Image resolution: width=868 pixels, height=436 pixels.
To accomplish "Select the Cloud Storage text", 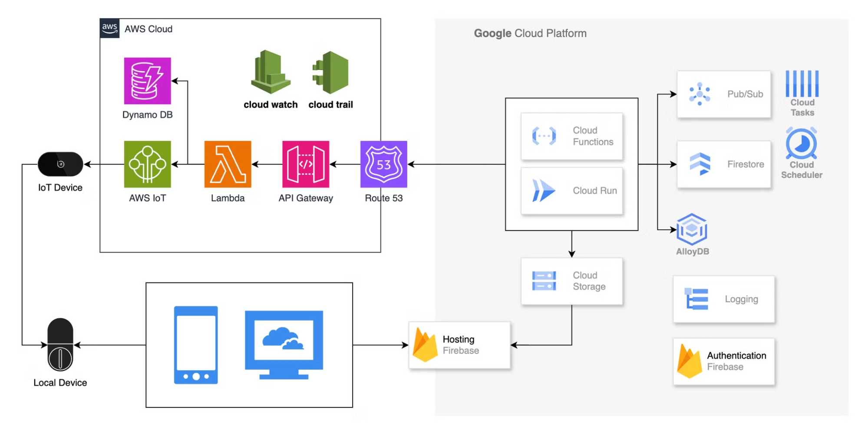I will [x=589, y=281].
